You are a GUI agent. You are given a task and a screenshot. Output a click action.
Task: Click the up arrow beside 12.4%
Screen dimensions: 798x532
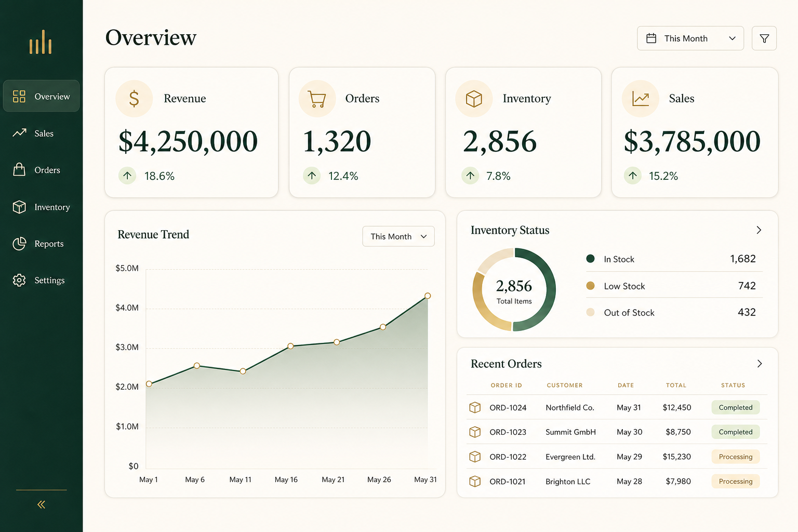pos(312,176)
